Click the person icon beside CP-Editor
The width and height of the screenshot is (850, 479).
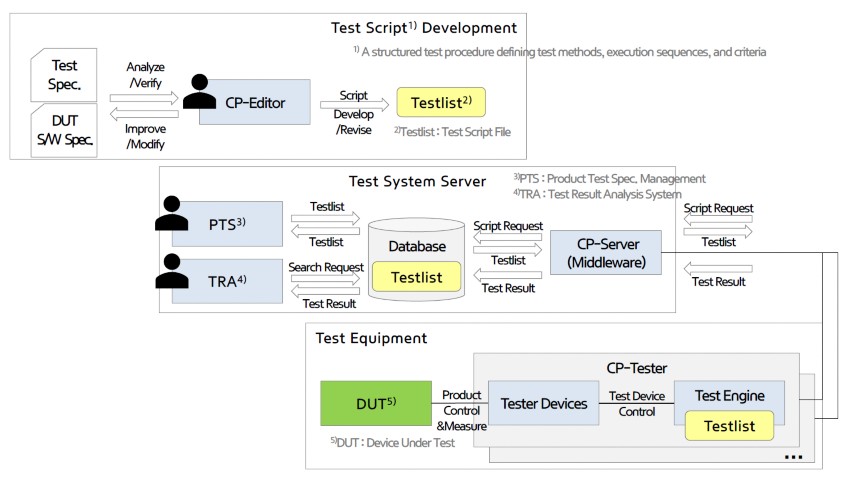tap(199, 91)
